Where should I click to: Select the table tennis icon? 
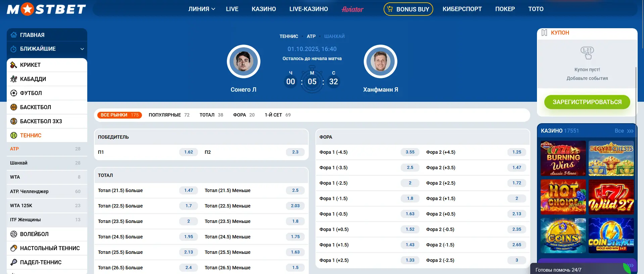click(14, 248)
